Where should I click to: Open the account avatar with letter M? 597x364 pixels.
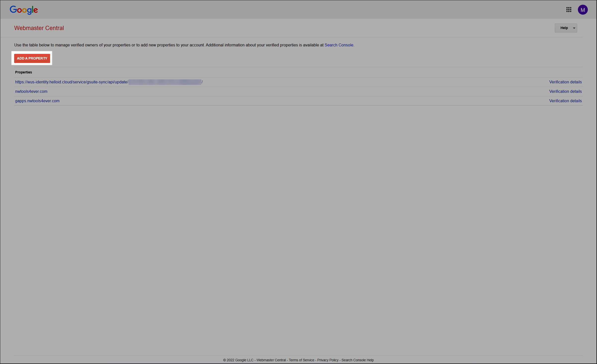tap(583, 10)
